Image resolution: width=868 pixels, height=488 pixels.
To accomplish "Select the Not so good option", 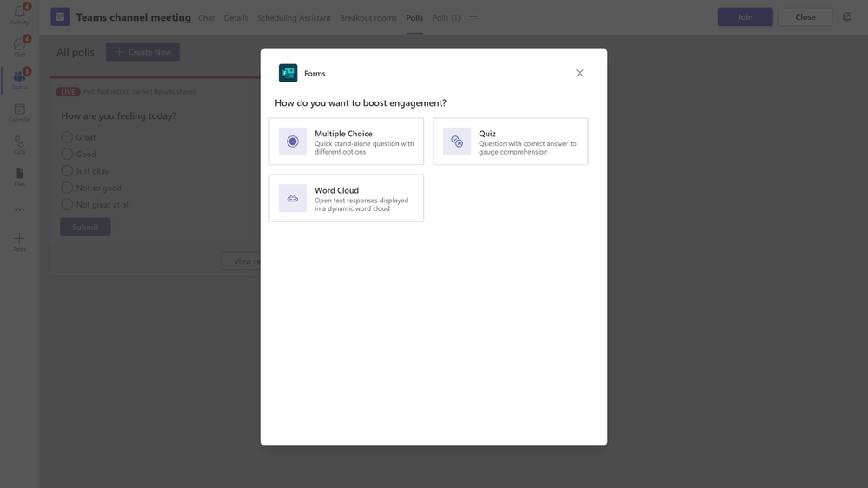I will tap(67, 188).
